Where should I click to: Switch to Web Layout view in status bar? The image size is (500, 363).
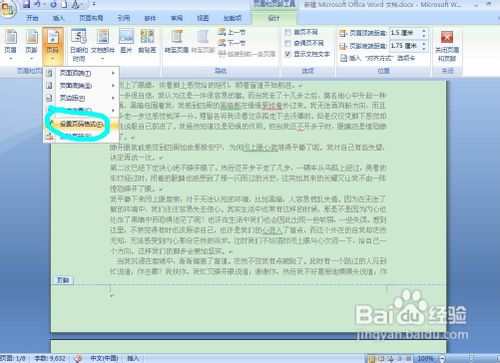(x=390, y=359)
